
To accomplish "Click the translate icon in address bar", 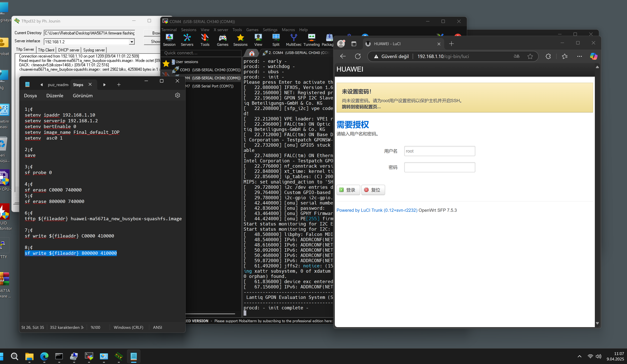I will (x=517, y=56).
